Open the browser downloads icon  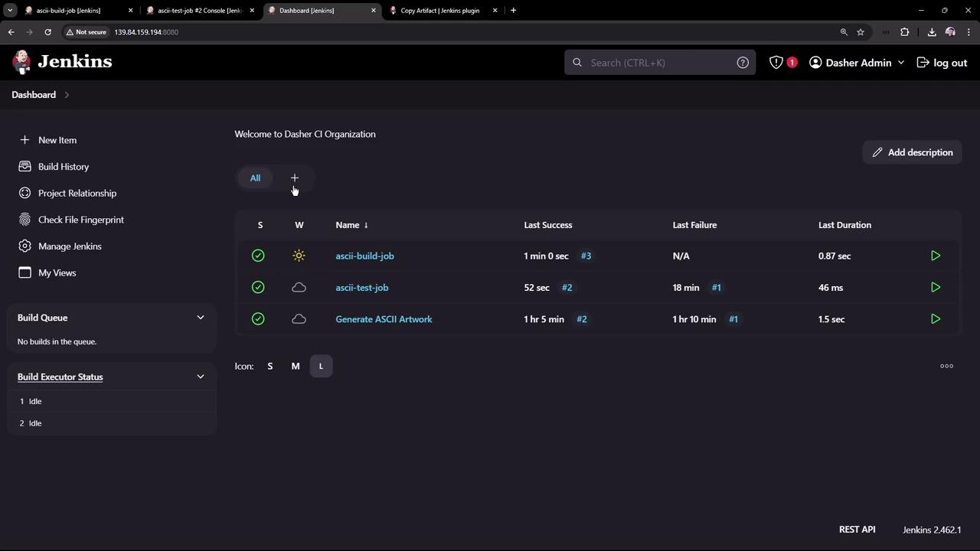(932, 32)
